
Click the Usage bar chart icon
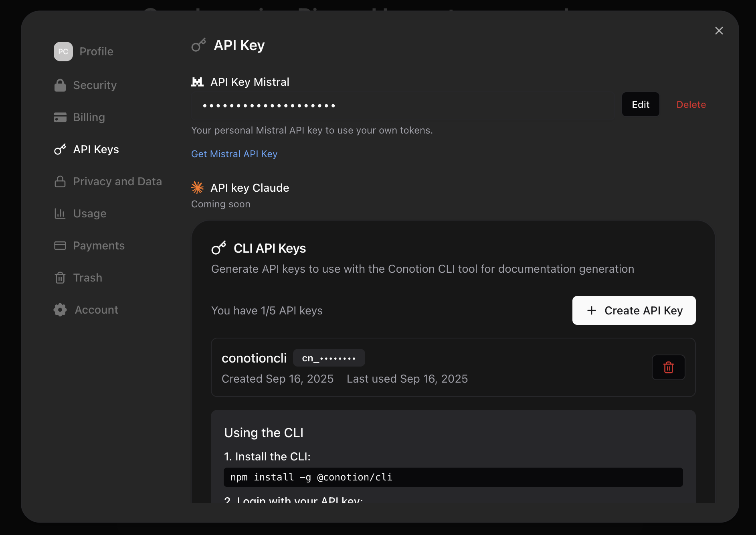(60, 213)
